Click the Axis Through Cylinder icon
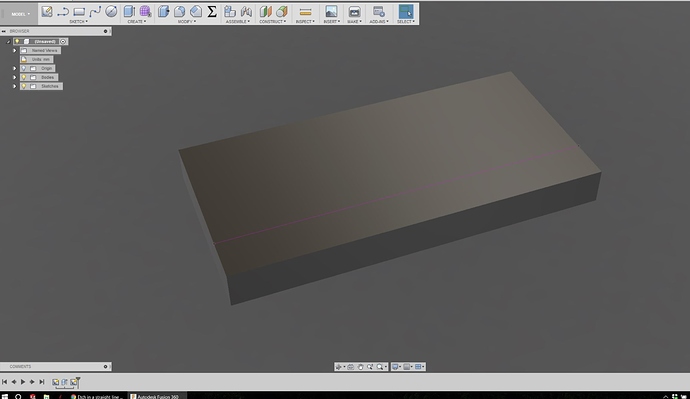 tap(282, 11)
